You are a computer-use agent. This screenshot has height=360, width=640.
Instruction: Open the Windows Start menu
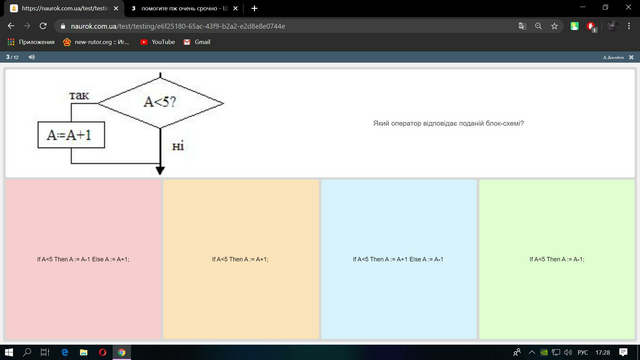pyautogui.click(x=9, y=352)
